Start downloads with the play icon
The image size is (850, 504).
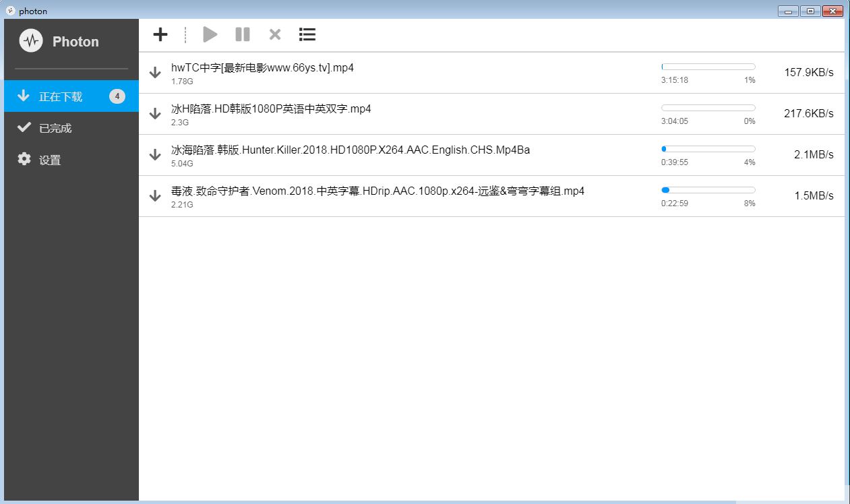click(210, 34)
